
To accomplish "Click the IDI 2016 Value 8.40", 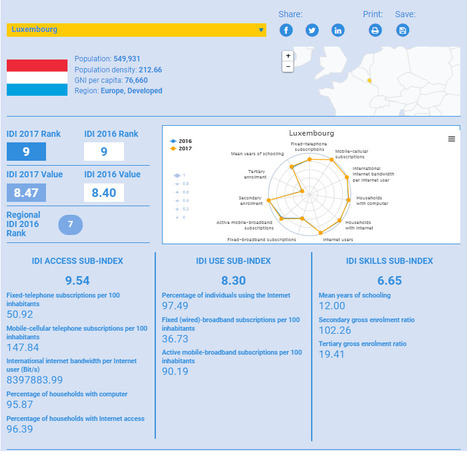I will click(x=104, y=193).
